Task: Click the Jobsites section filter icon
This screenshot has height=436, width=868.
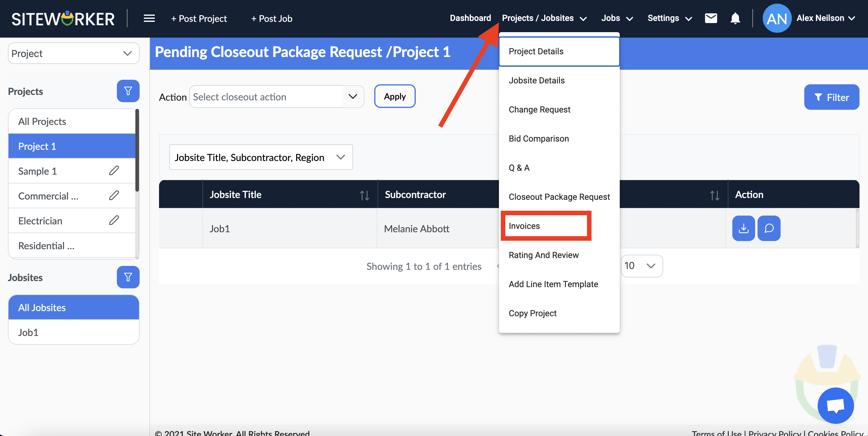Action: pyautogui.click(x=127, y=277)
